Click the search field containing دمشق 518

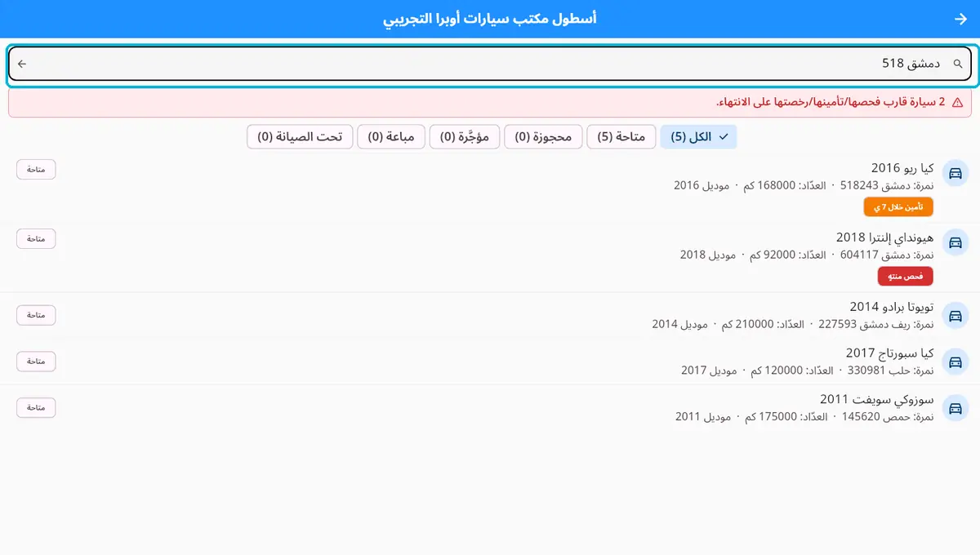490,64
